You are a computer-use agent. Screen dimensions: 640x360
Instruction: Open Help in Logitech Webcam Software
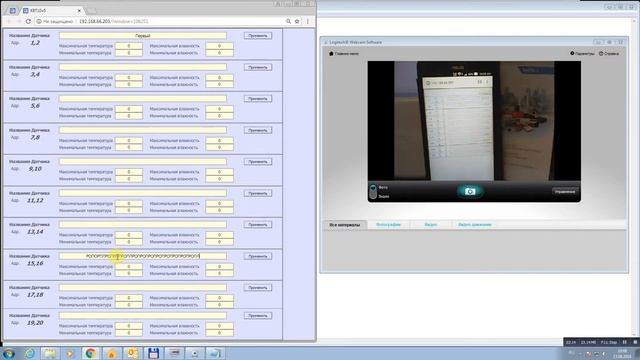pos(609,53)
